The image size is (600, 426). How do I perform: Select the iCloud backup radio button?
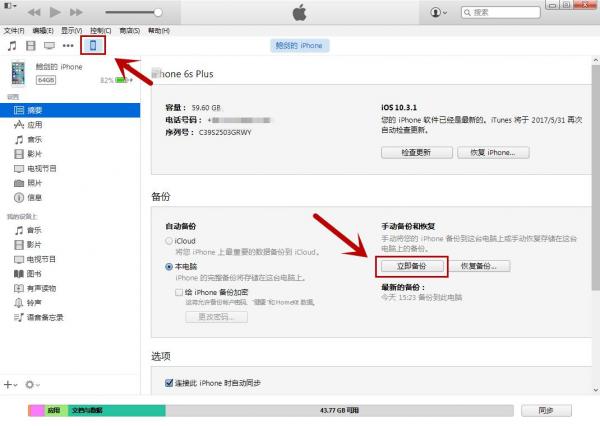click(x=168, y=241)
